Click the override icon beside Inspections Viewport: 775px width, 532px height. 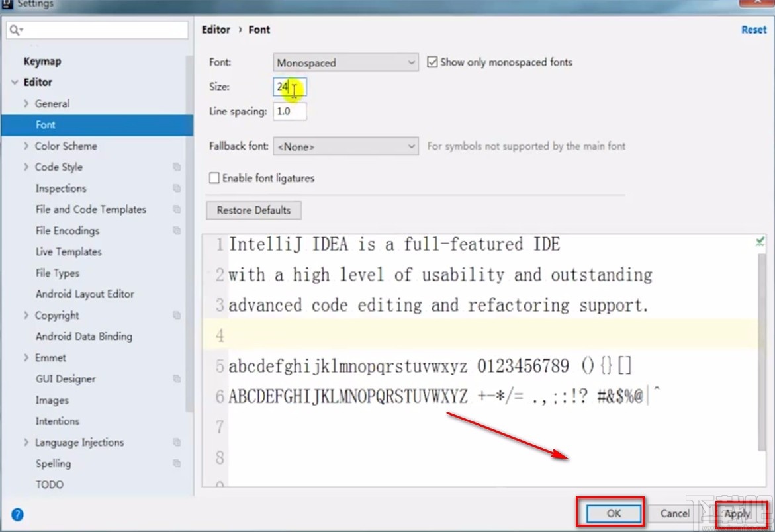177,189
